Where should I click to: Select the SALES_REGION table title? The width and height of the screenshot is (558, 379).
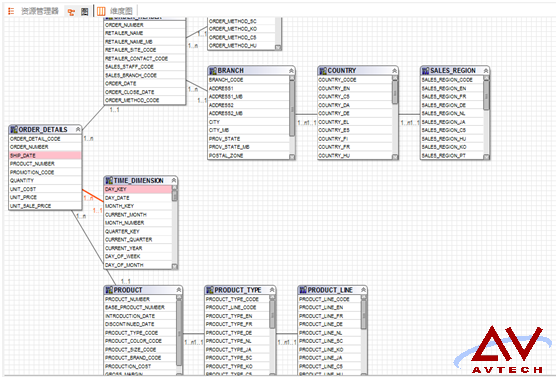[x=453, y=70]
